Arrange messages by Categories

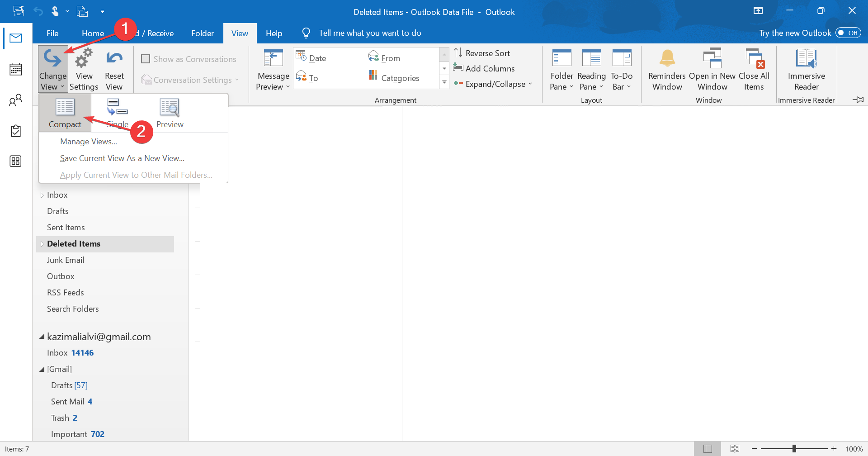[x=394, y=77]
